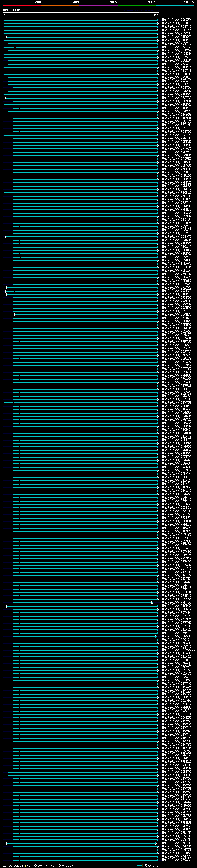
Task: Click the white query sequence bar
Action: pos(81,12)
